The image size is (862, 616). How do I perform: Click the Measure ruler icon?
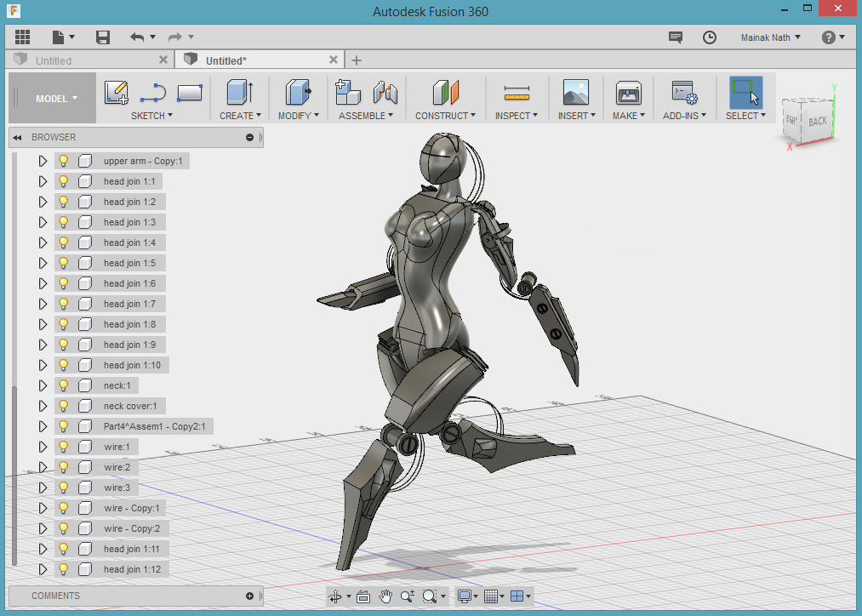[x=517, y=94]
